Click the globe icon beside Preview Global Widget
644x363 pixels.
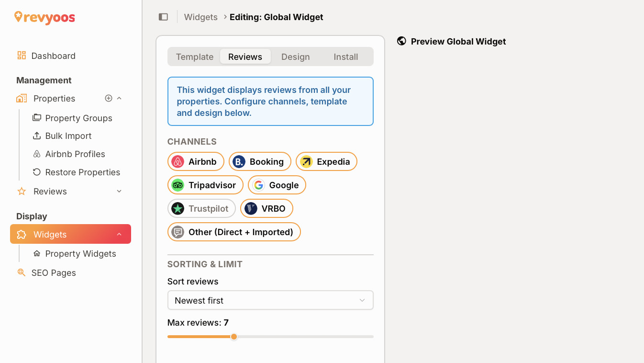click(x=402, y=41)
